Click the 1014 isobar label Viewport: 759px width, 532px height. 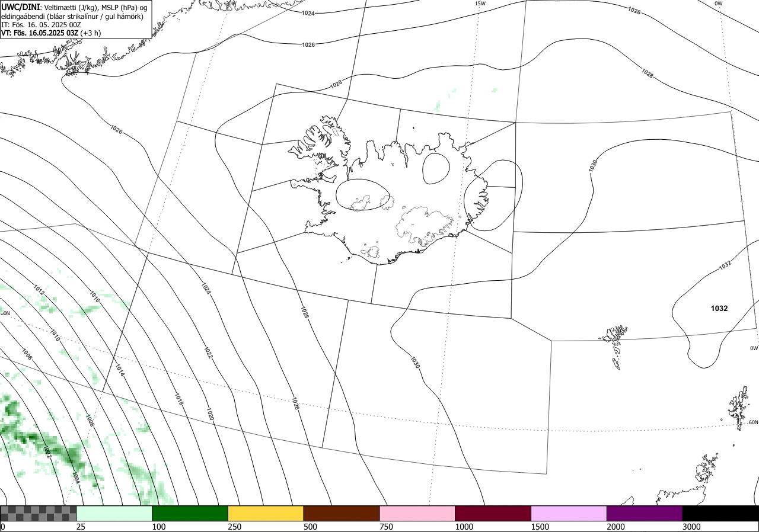[x=119, y=370]
